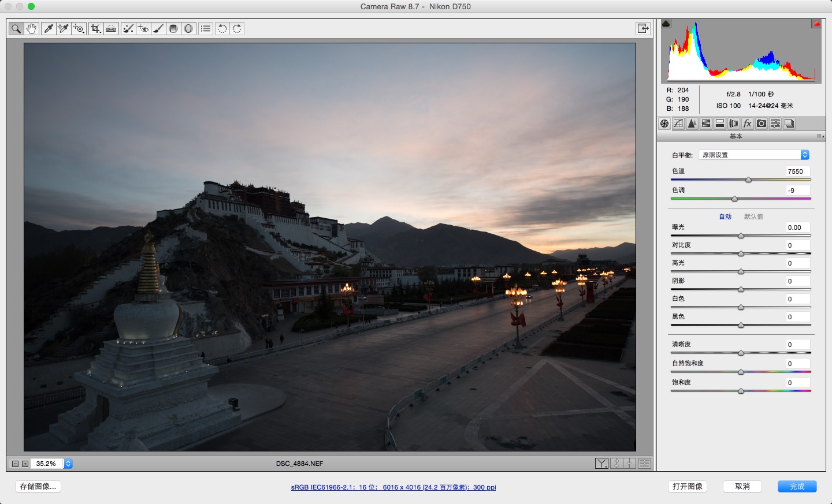Select the Spot Removal tool
832x504 pixels.
128,28
